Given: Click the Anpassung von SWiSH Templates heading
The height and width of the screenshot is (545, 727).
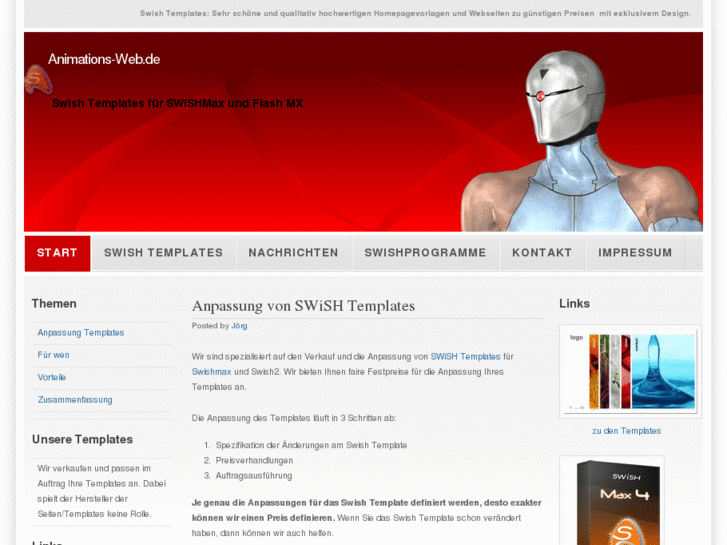Looking at the screenshot, I should point(303,306).
